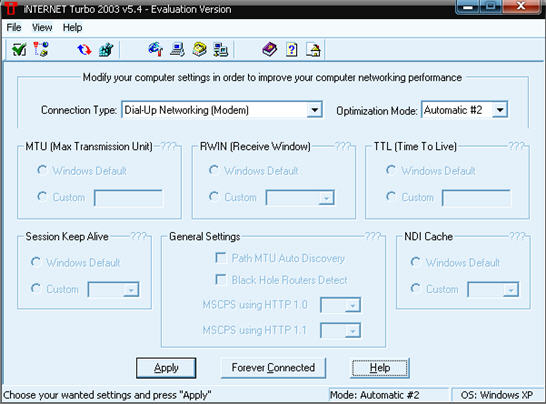This screenshot has width=546, height=404.
Task: Open the View menu
Action: pos(42,27)
